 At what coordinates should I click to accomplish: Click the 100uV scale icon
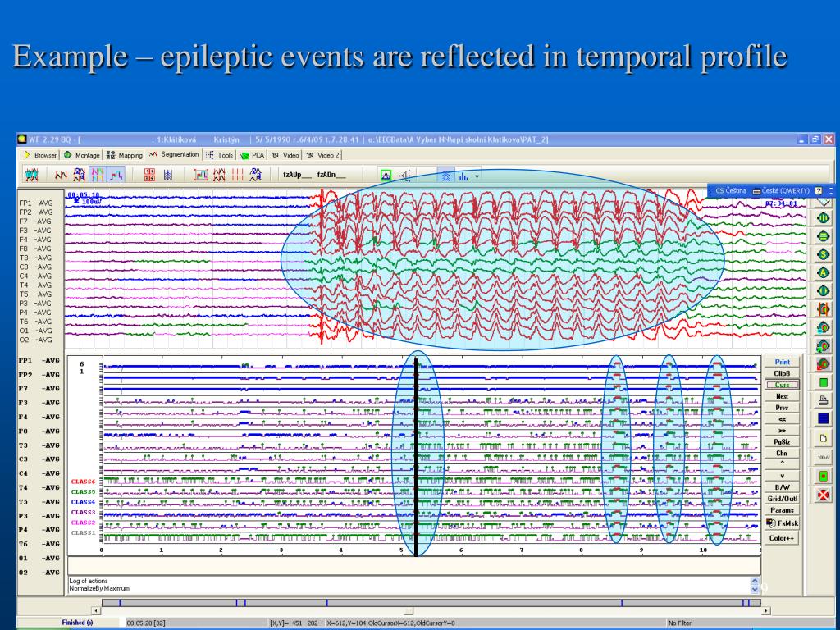pos(824,457)
